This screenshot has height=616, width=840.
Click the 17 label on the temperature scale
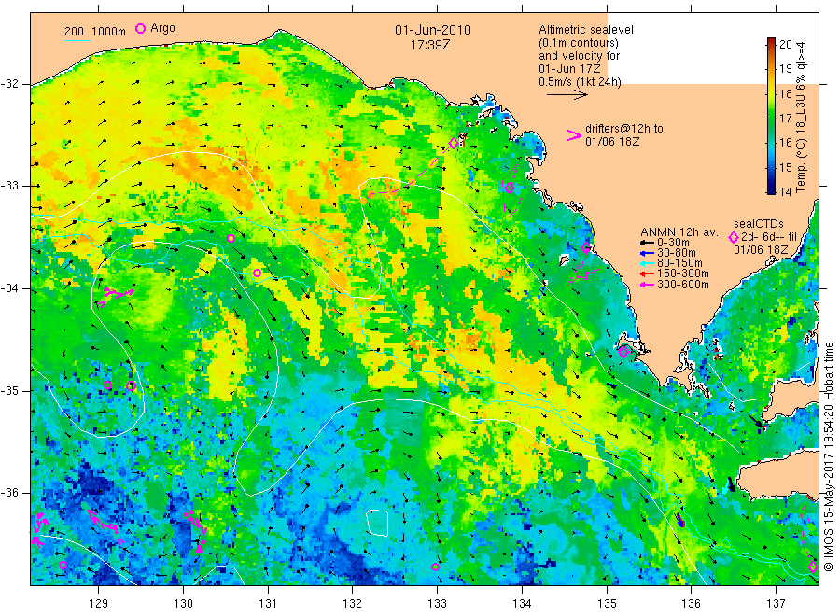[785, 118]
